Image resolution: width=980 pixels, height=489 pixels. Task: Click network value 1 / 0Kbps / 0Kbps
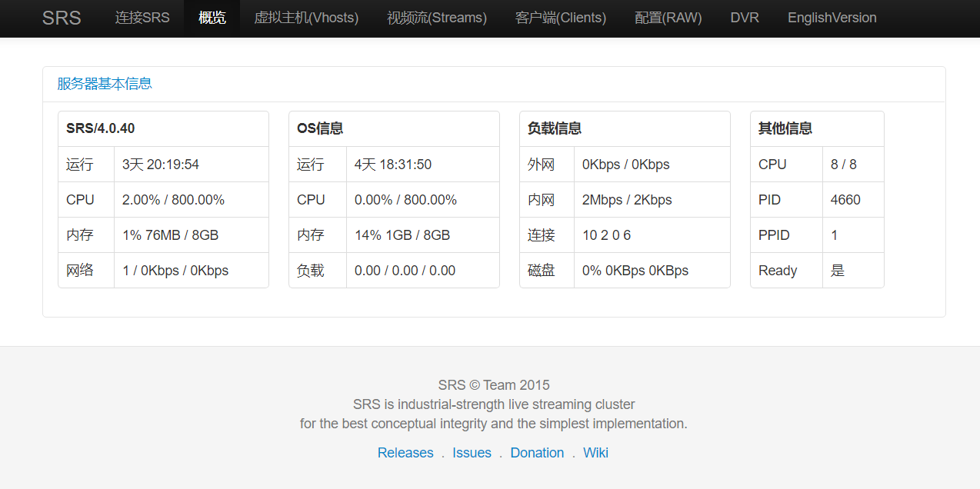click(x=175, y=271)
